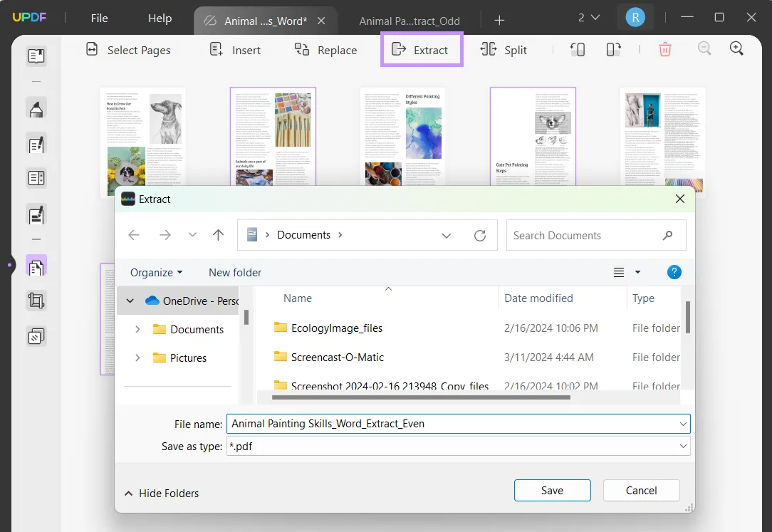Click the zoom out magnifier icon
772x532 pixels.
pyautogui.click(x=704, y=48)
